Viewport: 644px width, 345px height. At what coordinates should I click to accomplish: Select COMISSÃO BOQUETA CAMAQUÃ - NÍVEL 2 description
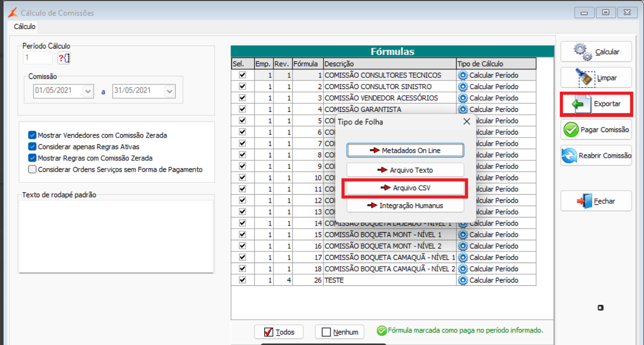click(x=389, y=269)
